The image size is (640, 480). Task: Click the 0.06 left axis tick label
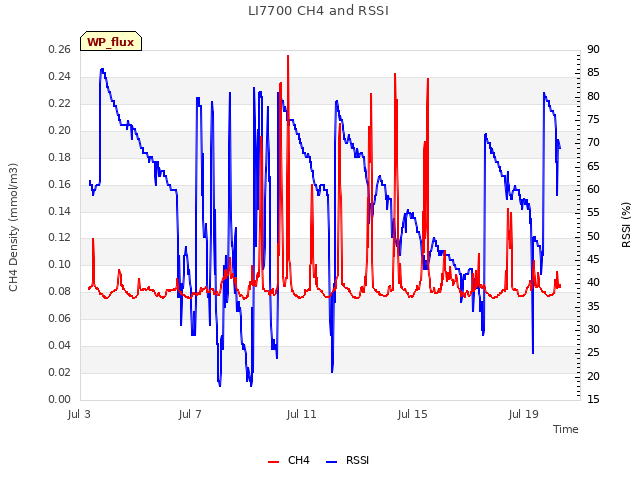tap(60, 318)
